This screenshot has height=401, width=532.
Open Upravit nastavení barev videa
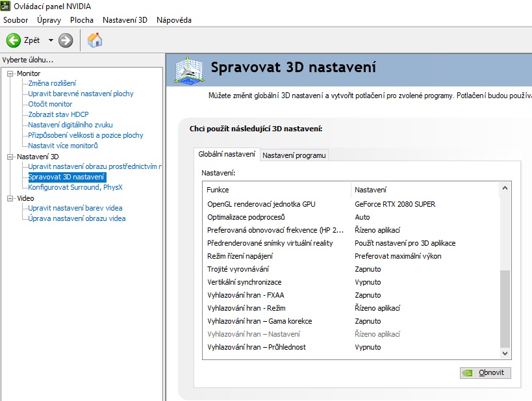coord(75,208)
